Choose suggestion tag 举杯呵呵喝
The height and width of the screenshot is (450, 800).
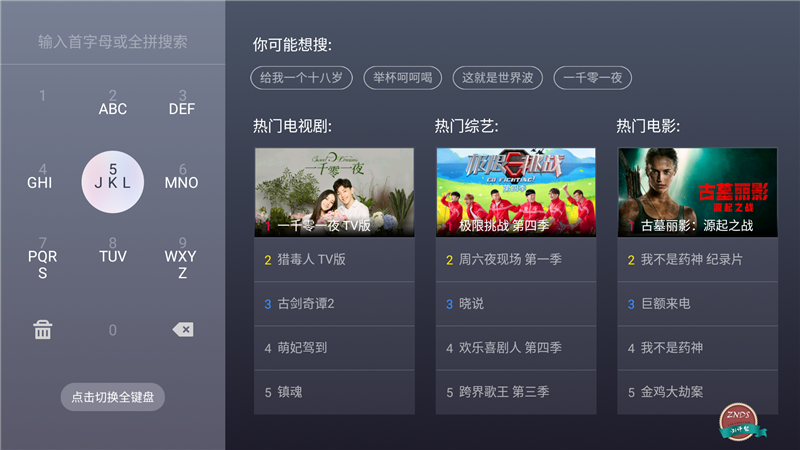(x=403, y=78)
